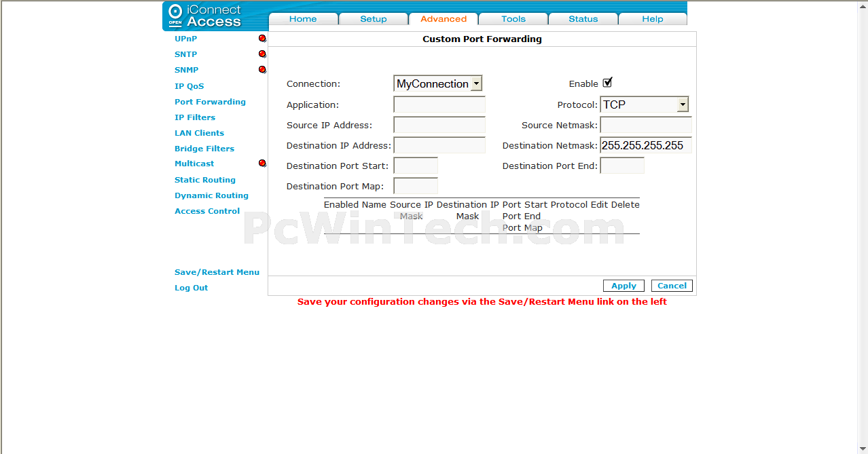This screenshot has width=868, height=454.
Task: Focus the Destination IP Address field
Action: [x=439, y=145]
